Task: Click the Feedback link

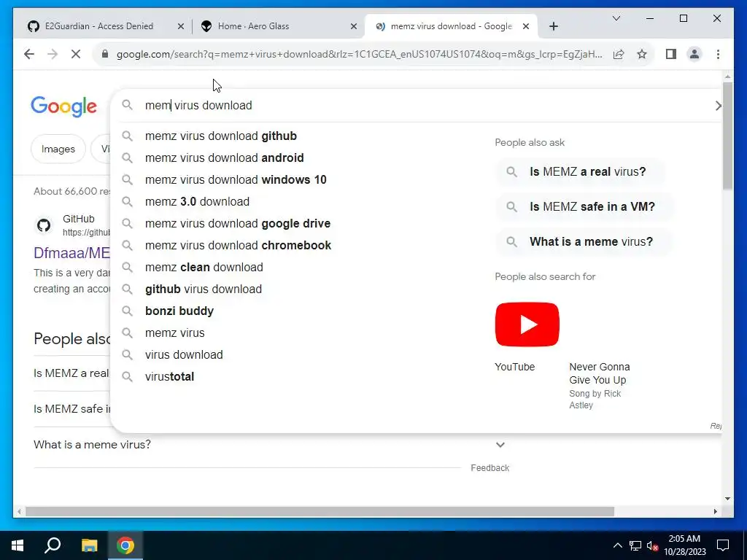Action: click(489, 469)
